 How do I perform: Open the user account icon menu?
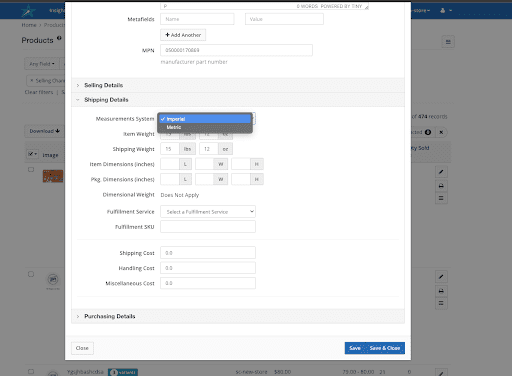[x=446, y=10]
